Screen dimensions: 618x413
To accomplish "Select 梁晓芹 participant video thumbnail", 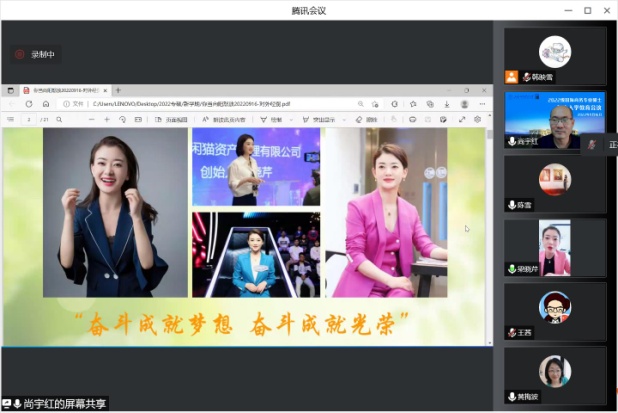I will pos(555,247).
